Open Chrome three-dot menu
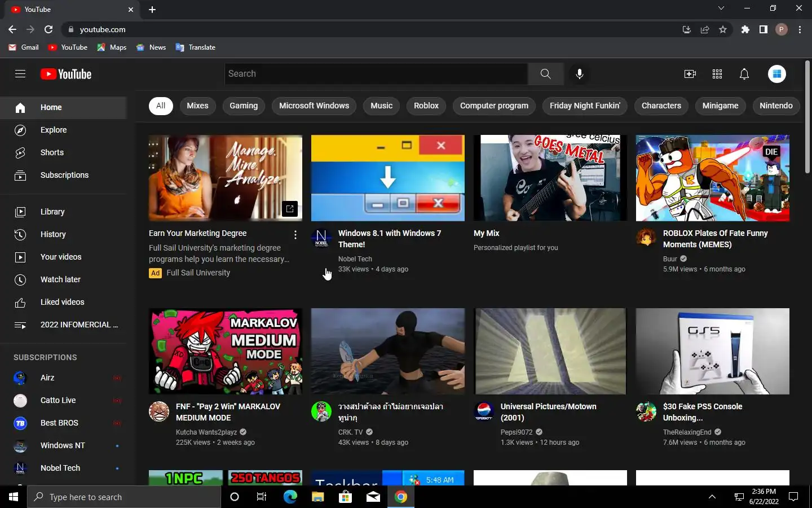This screenshot has height=508, width=812. [800, 29]
